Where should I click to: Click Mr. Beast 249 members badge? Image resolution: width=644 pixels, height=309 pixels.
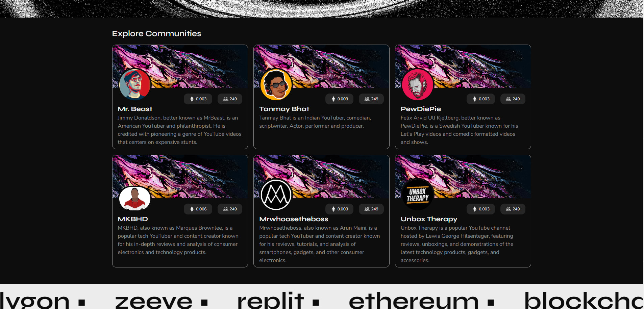(230, 99)
